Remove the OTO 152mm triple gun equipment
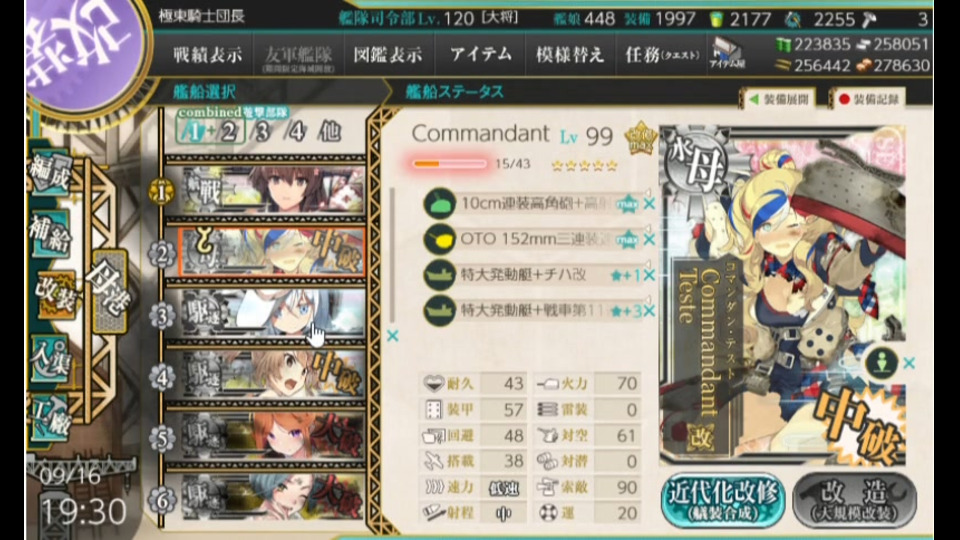Viewport: 960px width, 540px height. point(649,239)
